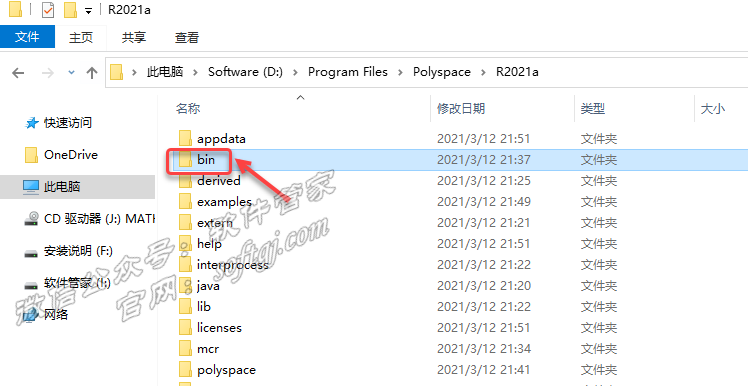
Task: Expand chevron after 此电脑 in address bar
Action: point(196,73)
